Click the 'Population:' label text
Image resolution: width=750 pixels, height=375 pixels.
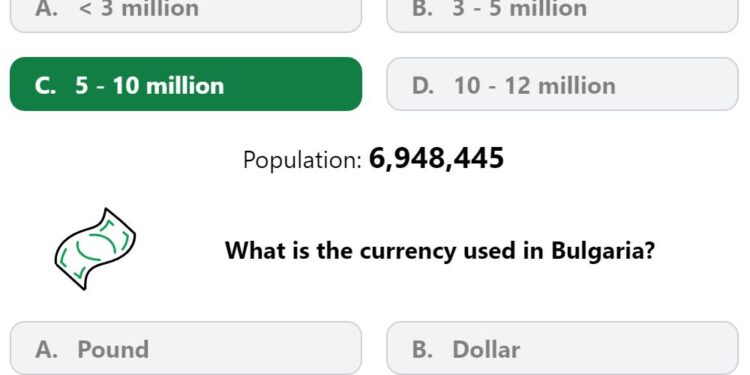point(302,160)
